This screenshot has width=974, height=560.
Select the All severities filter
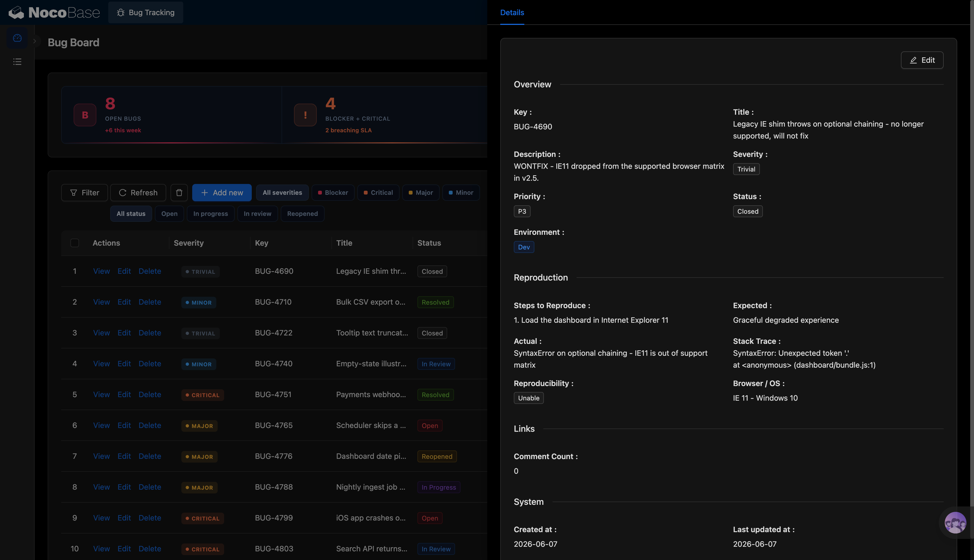282,193
